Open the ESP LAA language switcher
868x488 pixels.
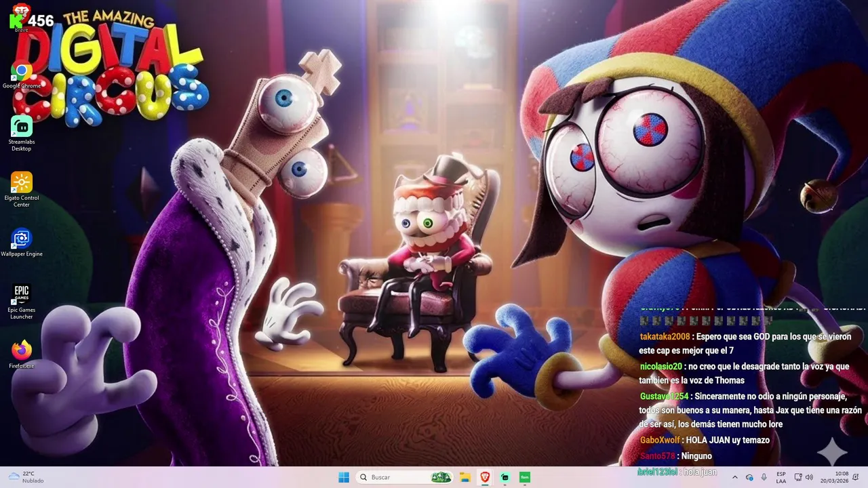(781, 477)
